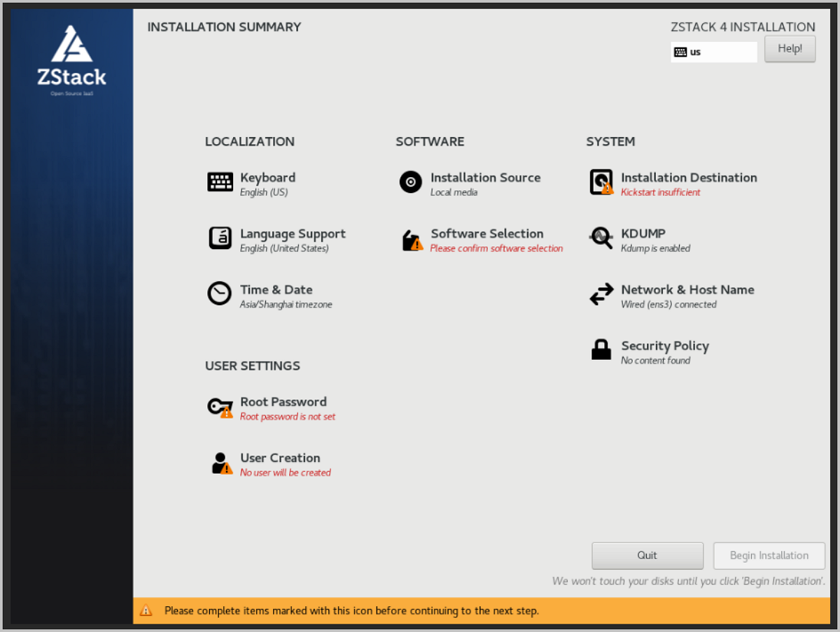This screenshot has height=632, width=840.
Task: Open Language Support via its icon
Action: [x=220, y=238]
